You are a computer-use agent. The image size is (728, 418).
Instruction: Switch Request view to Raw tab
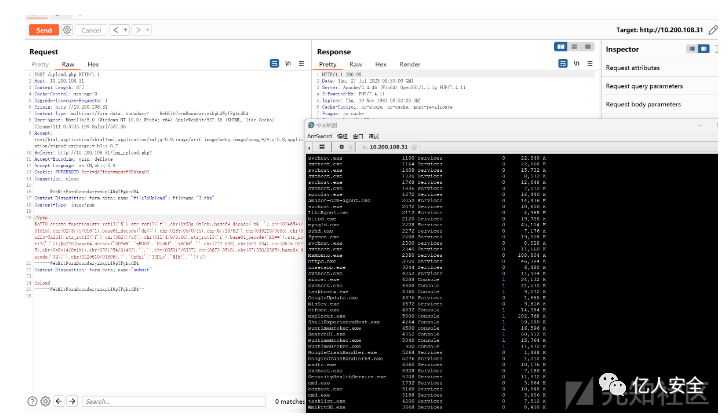[68, 65]
